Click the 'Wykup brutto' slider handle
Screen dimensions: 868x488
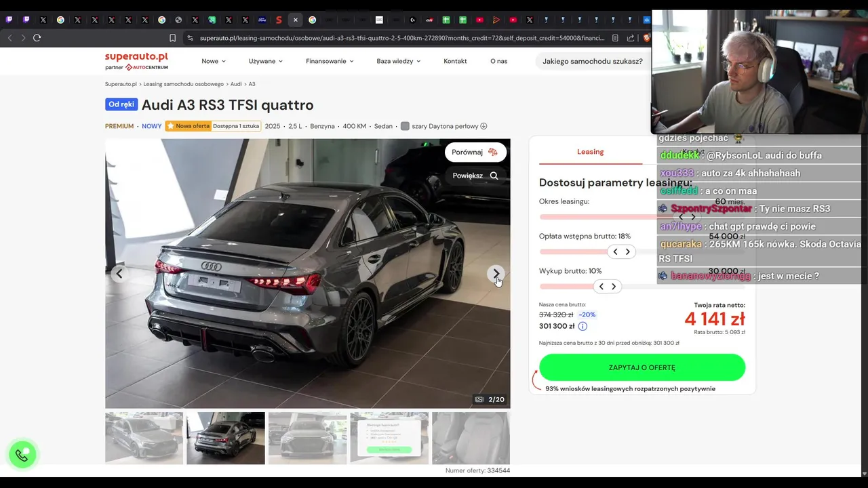(607, 287)
